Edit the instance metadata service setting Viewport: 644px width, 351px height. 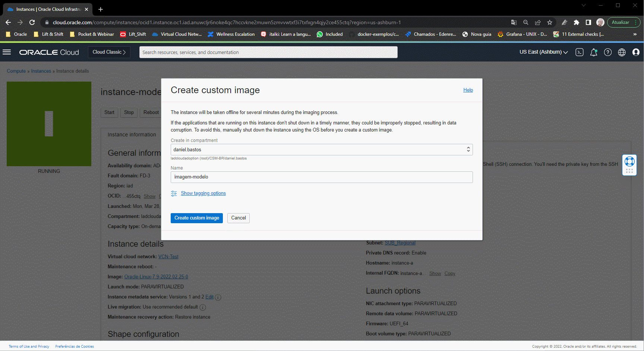pyautogui.click(x=209, y=297)
